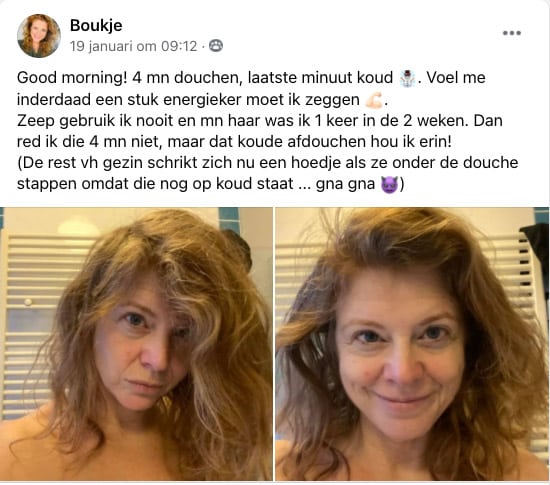The height and width of the screenshot is (485, 550).
Task: Open the right smiling selfie photo
Action: [x=412, y=344]
